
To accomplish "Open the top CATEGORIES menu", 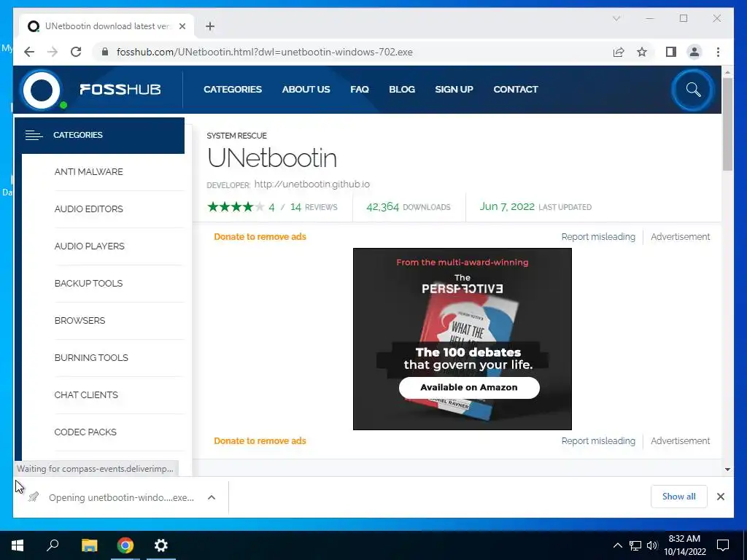I will [233, 90].
